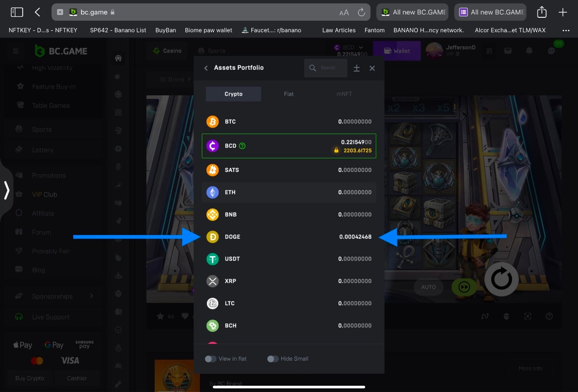The width and height of the screenshot is (578, 392).
Task: Enable the Hide Small toggle
Action: [x=273, y=359]
